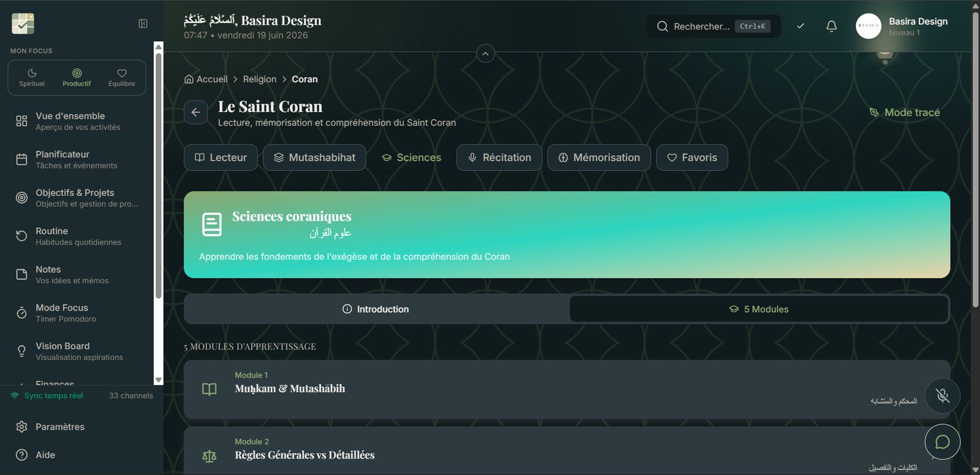Collapse the header with chevron up
Image resolution: width=980 pixels, height=475 pixels.
(485, 54)
